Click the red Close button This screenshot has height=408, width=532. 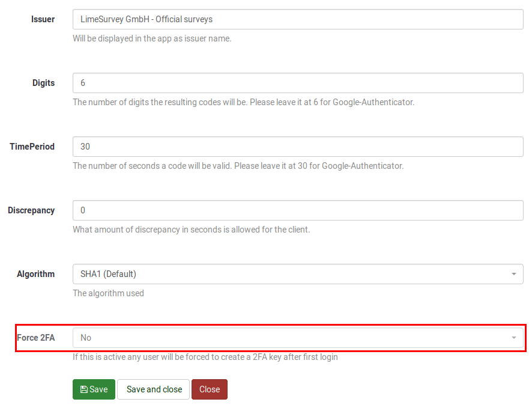[x=210, y=389]
